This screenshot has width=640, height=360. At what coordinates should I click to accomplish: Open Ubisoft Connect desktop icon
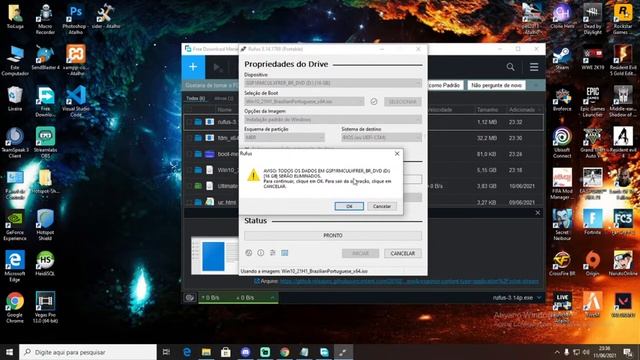pyautogui.click(x=562, y=142)
